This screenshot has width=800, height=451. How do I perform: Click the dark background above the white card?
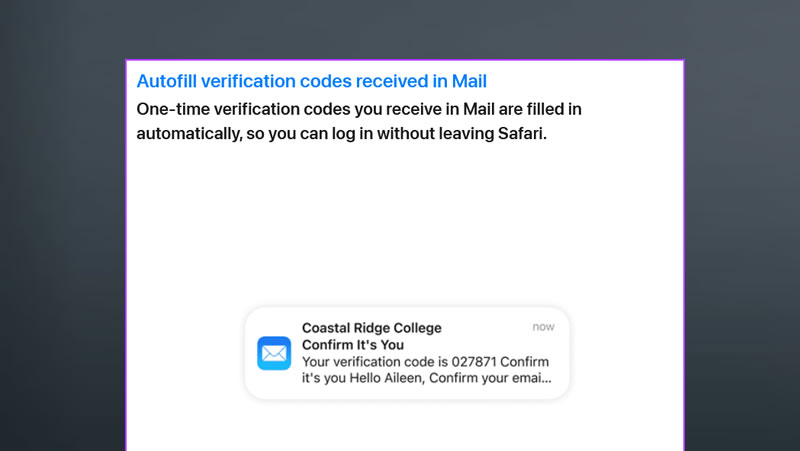click(405, 29)
